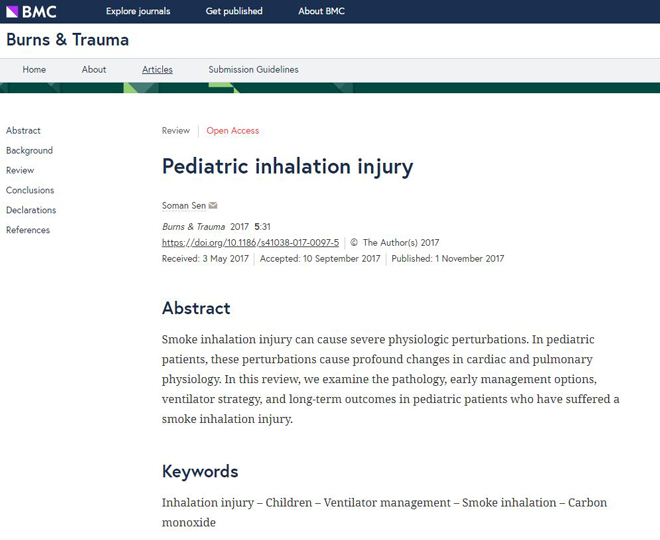Jump to Conclusions in sidebar
Image resolution: width=660 pixels, height=540 pixels.
pos(30,190)
